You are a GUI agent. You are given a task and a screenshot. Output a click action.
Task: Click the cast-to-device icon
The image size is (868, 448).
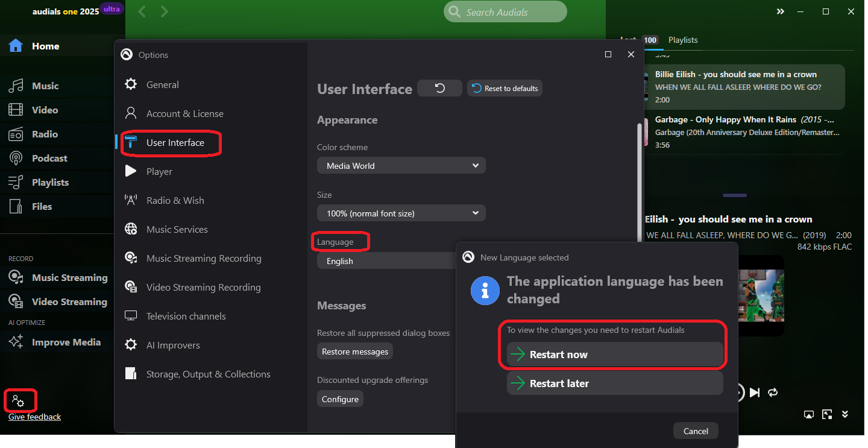(808, 414)
